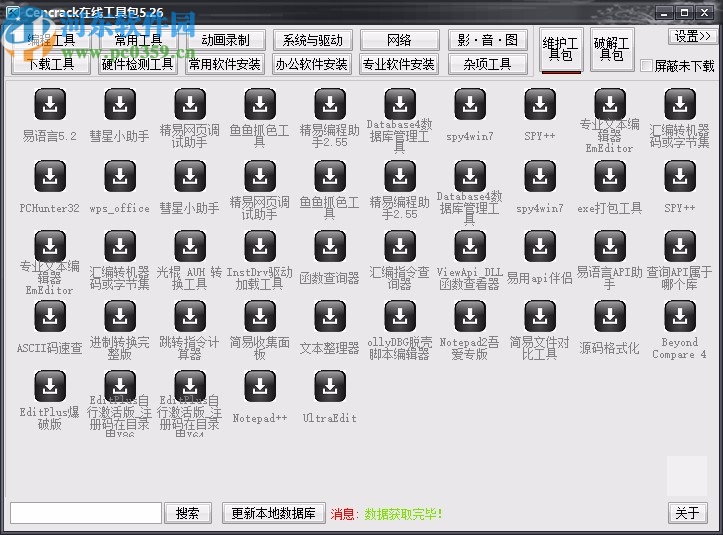Screen dimensions: 723x535
Task: Download 跳转指令计算器
Action: click(x=190, y=316)
